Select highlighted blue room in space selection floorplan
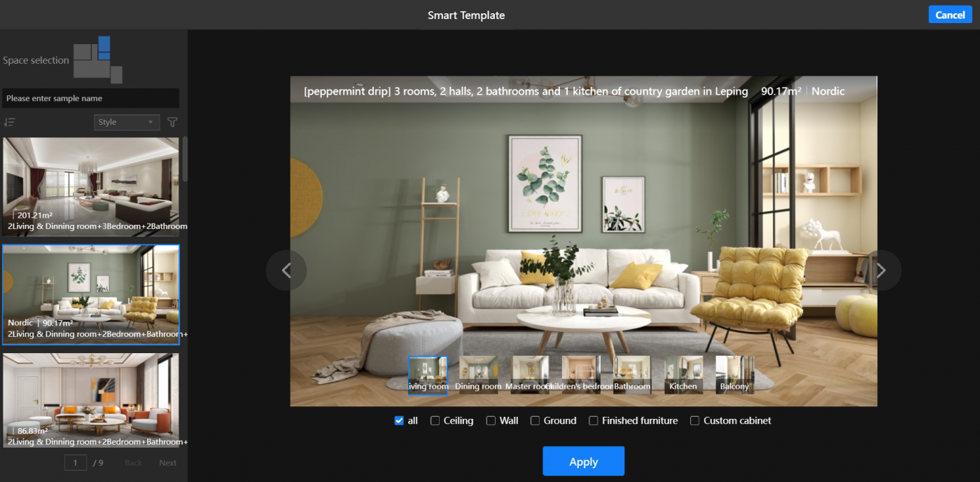 click(104, 48)
